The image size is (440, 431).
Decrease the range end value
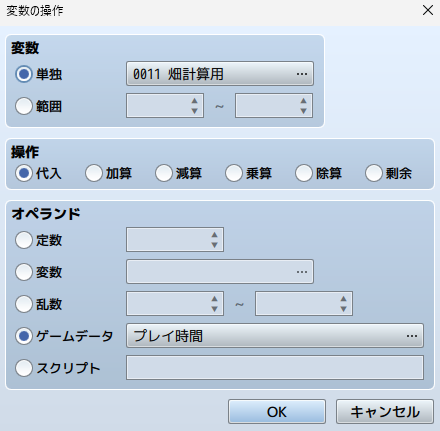pyautogui.click(x=303, y=111)
